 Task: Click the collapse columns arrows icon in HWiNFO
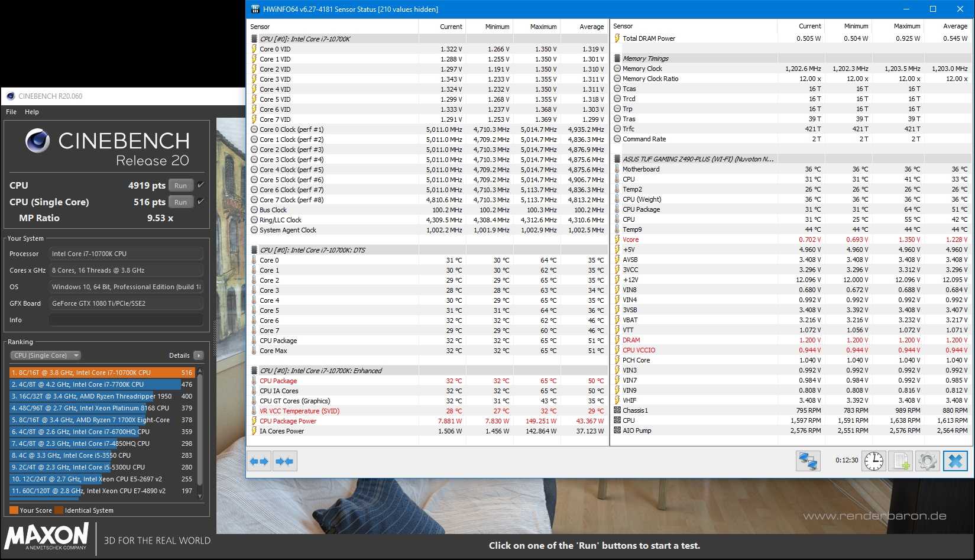284,461
